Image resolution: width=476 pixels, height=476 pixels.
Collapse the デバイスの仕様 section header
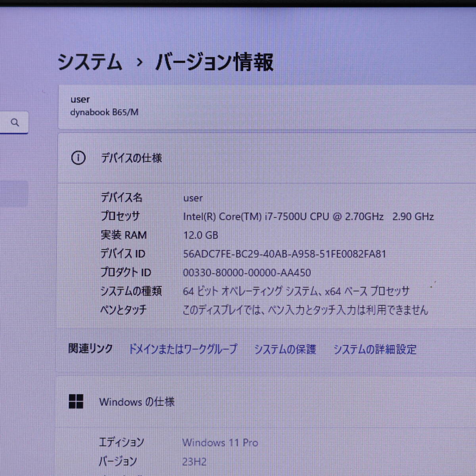tap(267, 158)
